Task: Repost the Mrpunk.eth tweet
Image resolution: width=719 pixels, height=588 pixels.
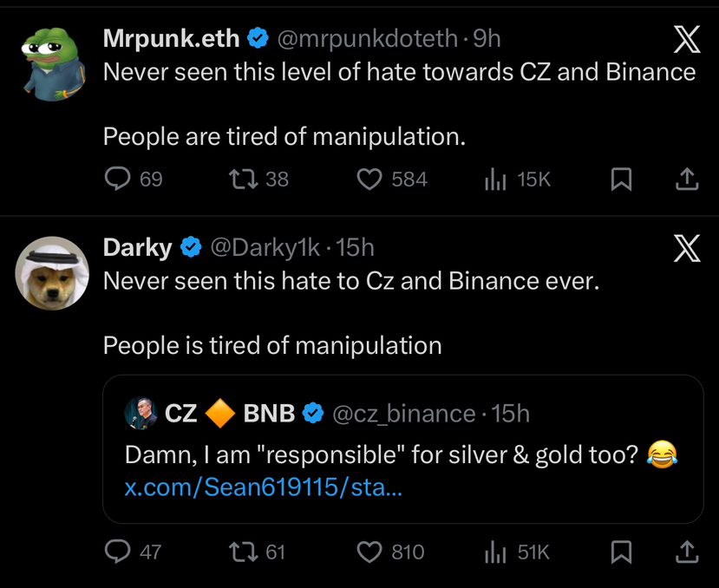Action: (239, 179)
